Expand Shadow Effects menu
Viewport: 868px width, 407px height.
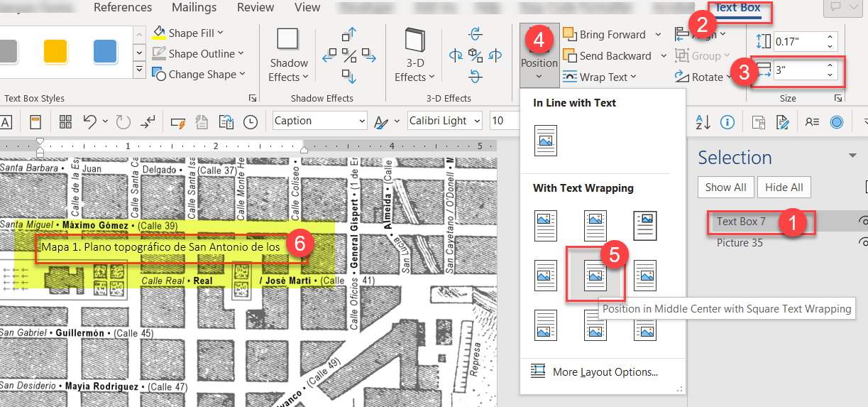coord(289,70)
